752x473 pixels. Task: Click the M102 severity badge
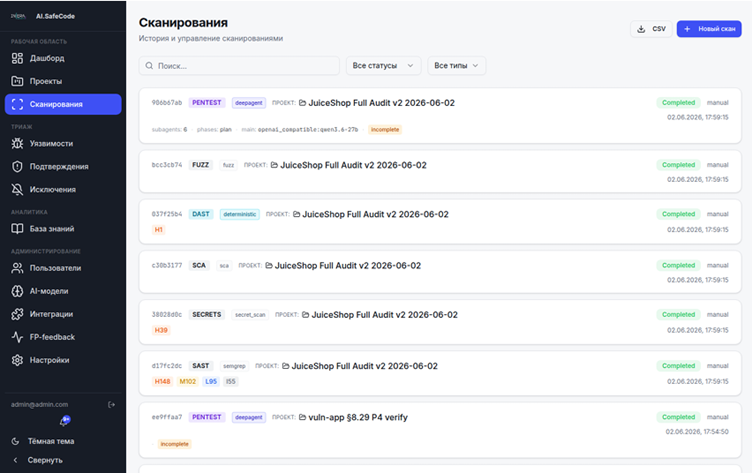188,382
